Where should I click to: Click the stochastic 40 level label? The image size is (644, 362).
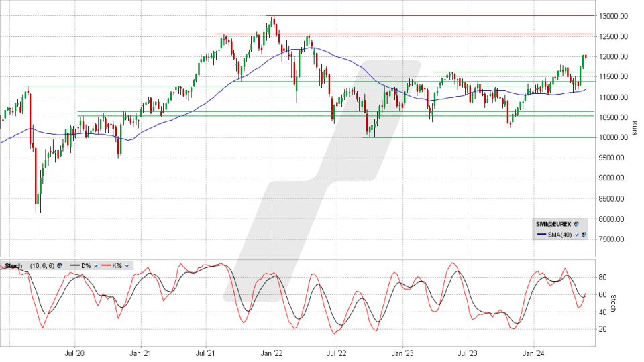602,312
